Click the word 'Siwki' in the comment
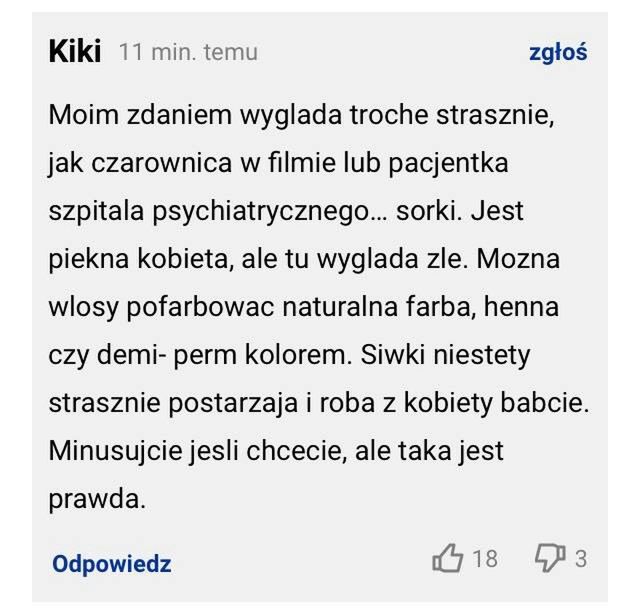The width and height of the screenshot is (640, 612). coord(393,354)
